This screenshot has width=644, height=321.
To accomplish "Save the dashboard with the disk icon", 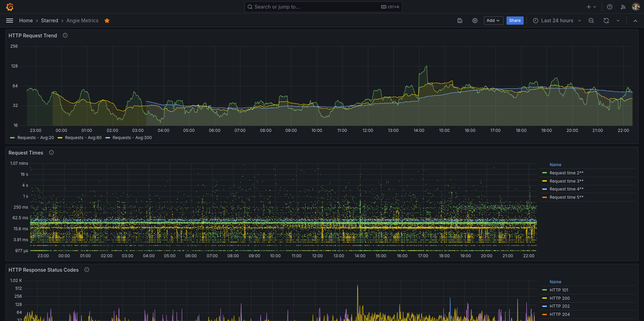I will 460,21.
